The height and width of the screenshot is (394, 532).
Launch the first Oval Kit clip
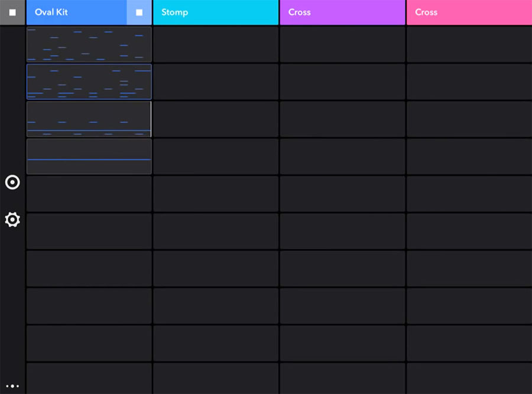point(89,44)
